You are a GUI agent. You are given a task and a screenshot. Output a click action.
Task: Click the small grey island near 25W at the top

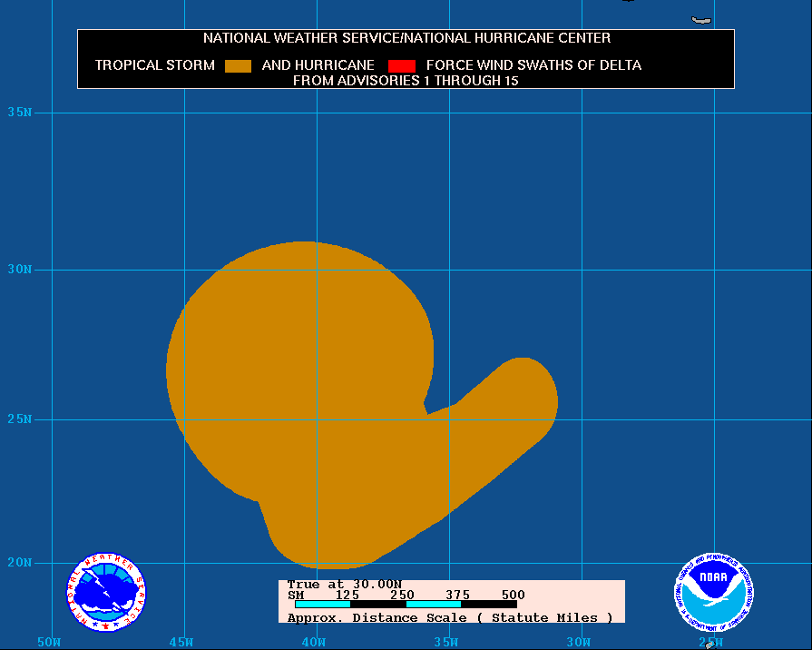click(x=701, y=20)
